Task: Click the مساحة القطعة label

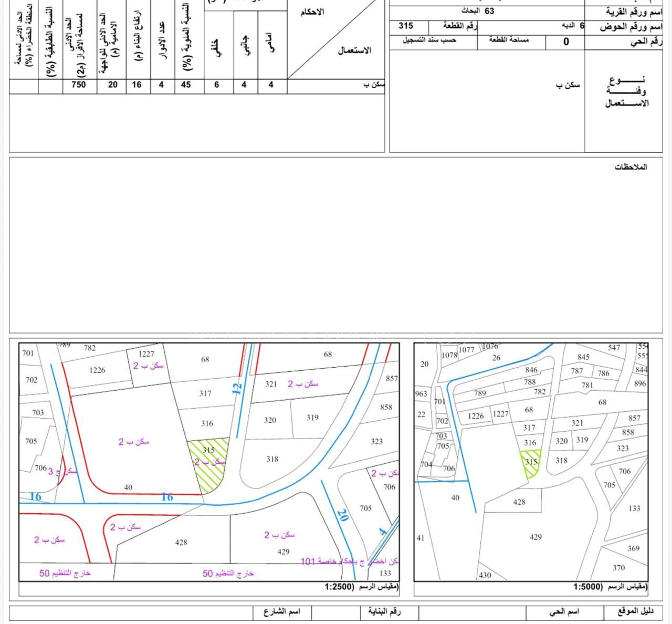Action: pyautogui.click(x=509, y=40)
